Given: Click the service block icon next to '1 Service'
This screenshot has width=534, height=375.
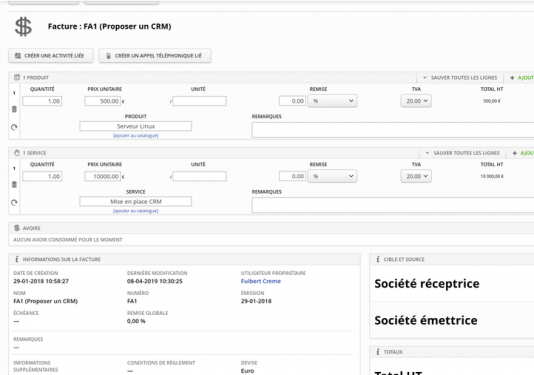Looking at the screenshot, I should tap(17, 153).
